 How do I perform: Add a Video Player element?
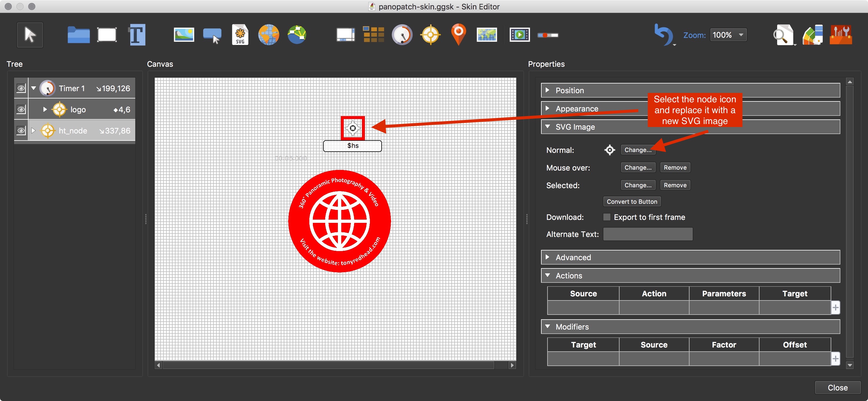coord(519,35)
